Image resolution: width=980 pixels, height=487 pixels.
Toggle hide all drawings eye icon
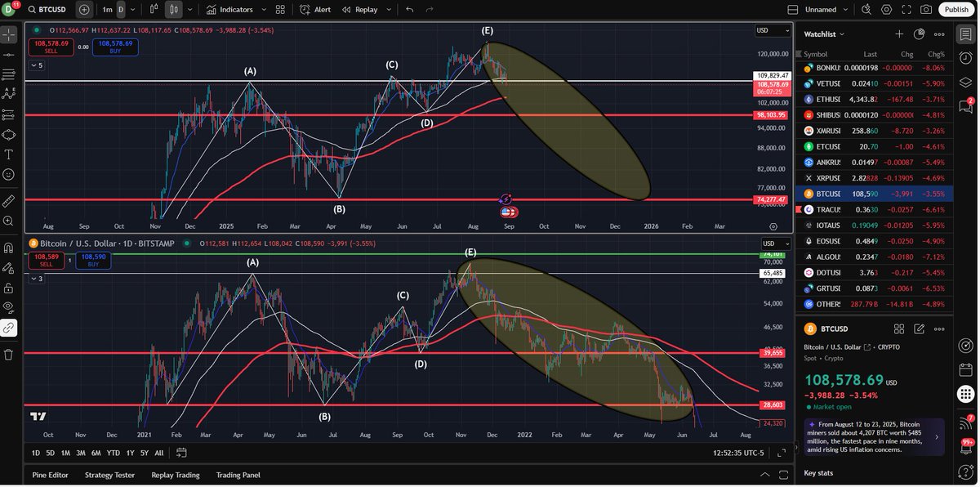8,307
